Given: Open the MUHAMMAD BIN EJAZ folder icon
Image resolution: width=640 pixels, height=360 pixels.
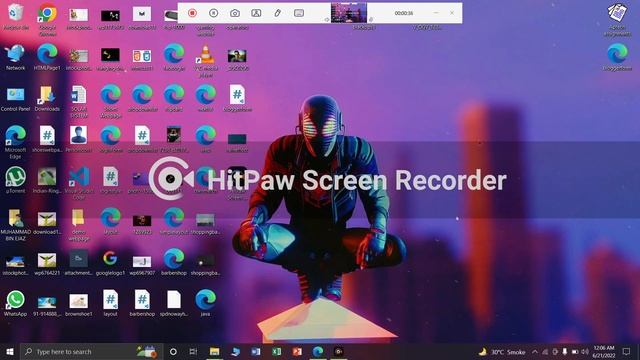Looking at the screenshot, I should [x=16, y=224].
